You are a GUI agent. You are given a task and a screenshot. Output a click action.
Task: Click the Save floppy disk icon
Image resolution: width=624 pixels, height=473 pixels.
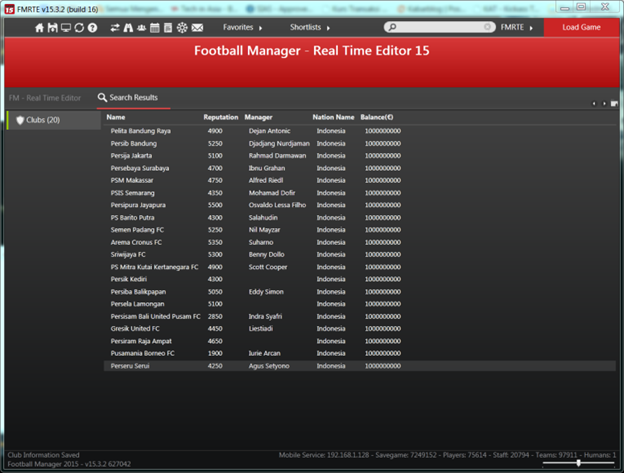click(x=53, y=27)
